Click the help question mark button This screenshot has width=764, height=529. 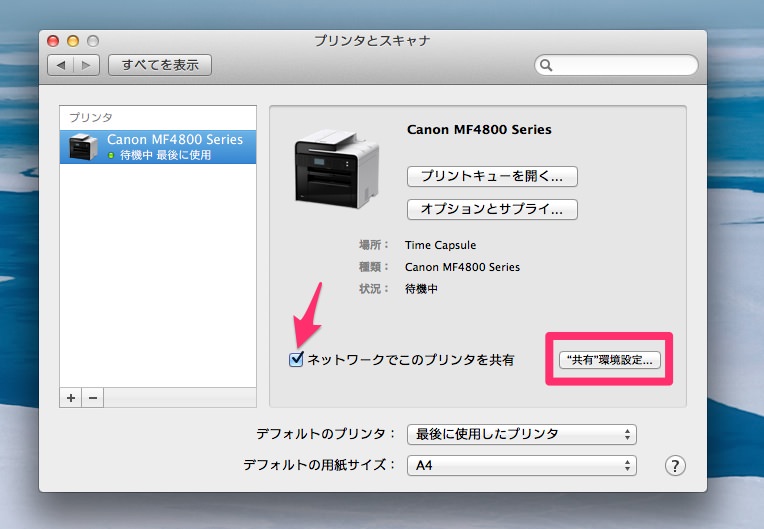point(675,466)
